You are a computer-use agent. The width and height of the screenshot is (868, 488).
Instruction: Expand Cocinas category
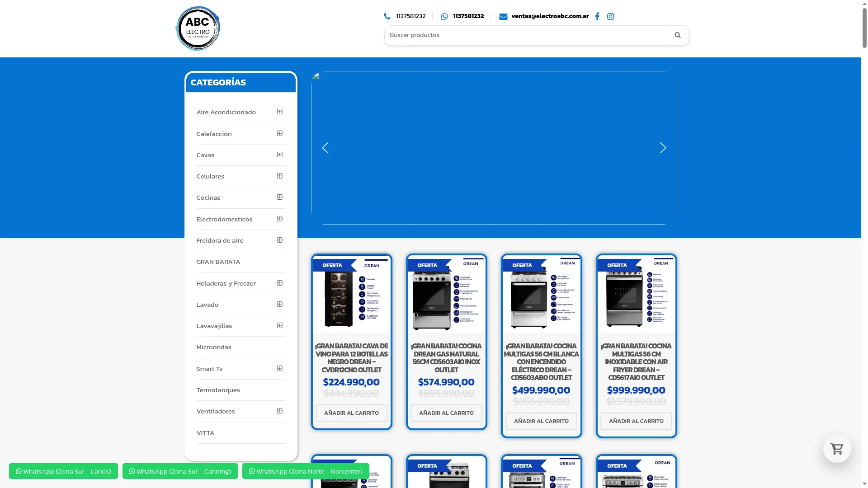[x=280, y=197]
